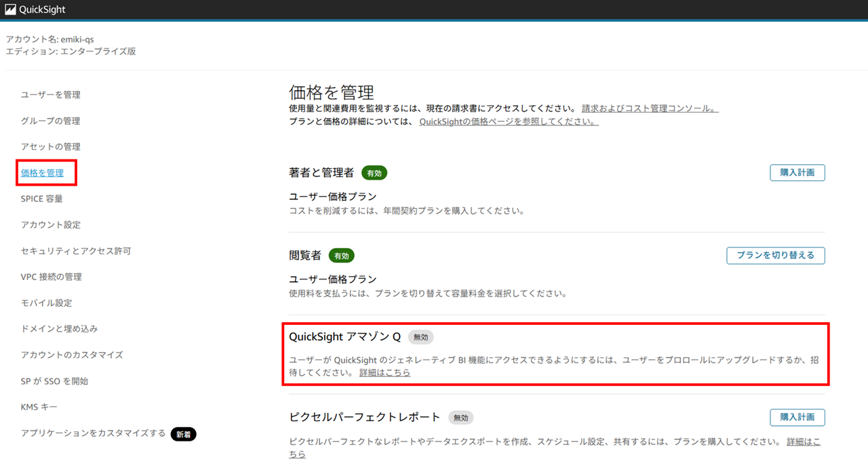Click the 価格を管理 page heading
This screenshot has width=868, height=474.
[332, 92]
